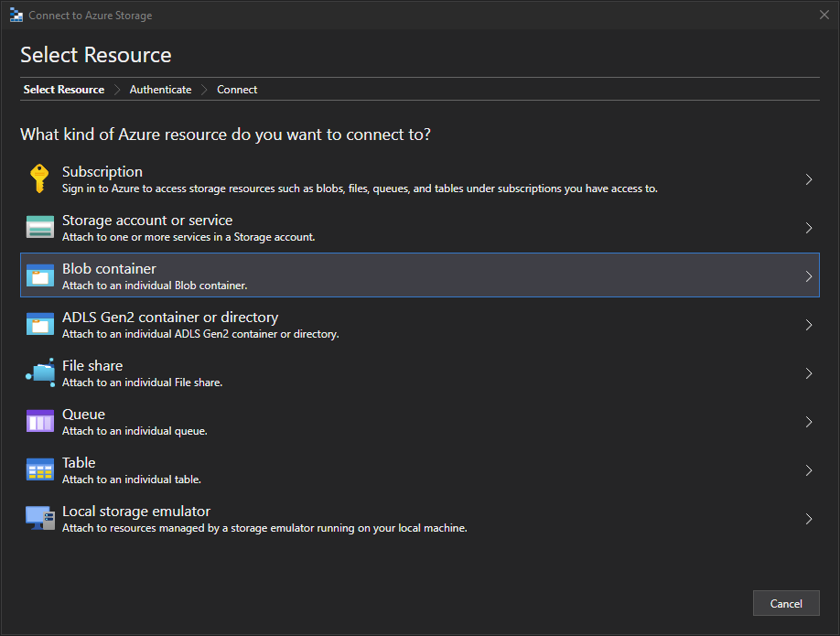Select the File share title
Screen dimensions: 840x636
92,365
